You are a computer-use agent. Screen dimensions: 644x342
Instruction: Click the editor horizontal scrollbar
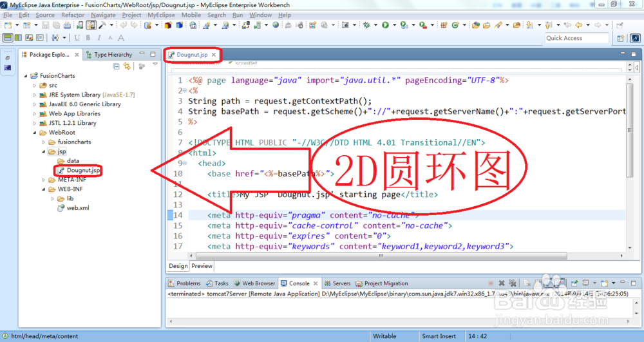(381, 255)
